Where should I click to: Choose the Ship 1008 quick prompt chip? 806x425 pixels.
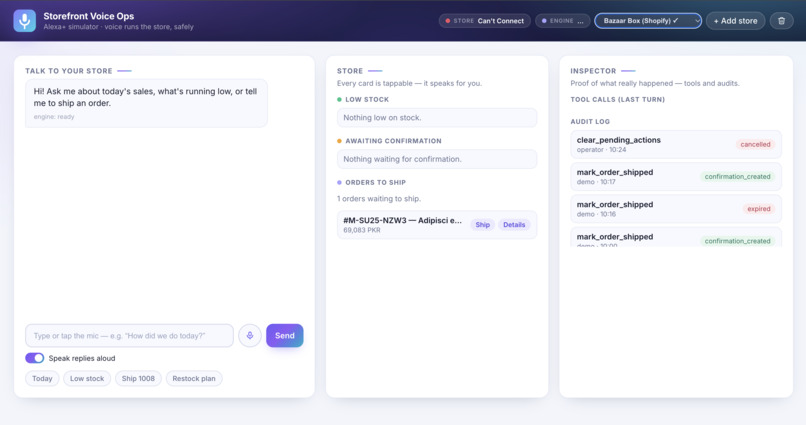138,379
